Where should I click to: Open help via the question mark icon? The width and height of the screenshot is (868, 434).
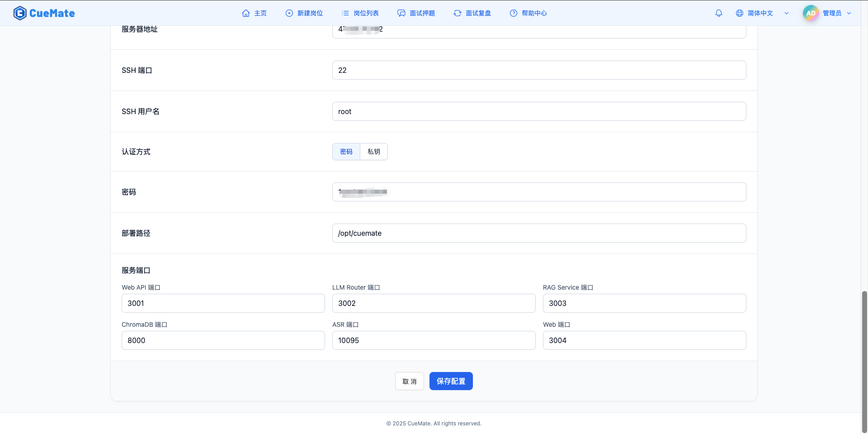(513, 13)
